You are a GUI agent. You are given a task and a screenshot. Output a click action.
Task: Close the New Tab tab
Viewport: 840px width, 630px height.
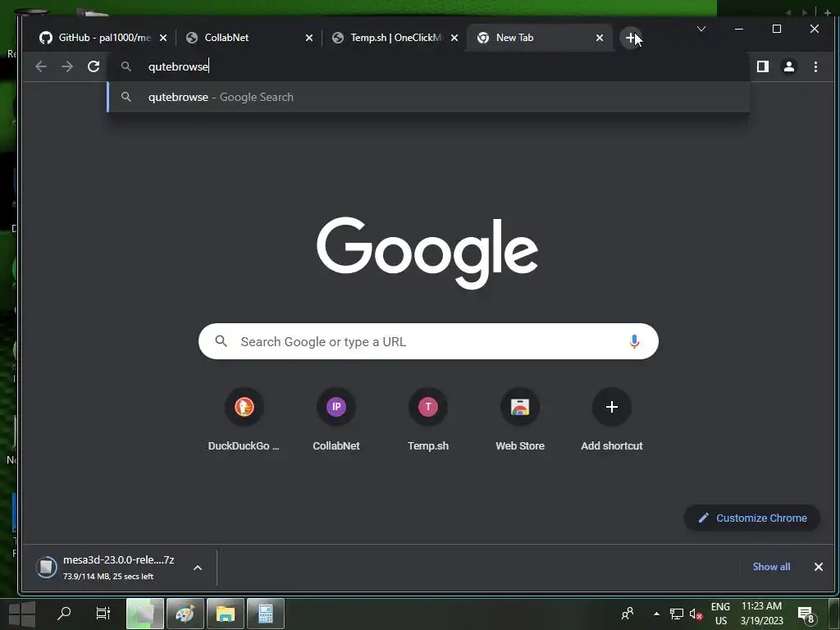pyautogui.click(x=600, y=38)
